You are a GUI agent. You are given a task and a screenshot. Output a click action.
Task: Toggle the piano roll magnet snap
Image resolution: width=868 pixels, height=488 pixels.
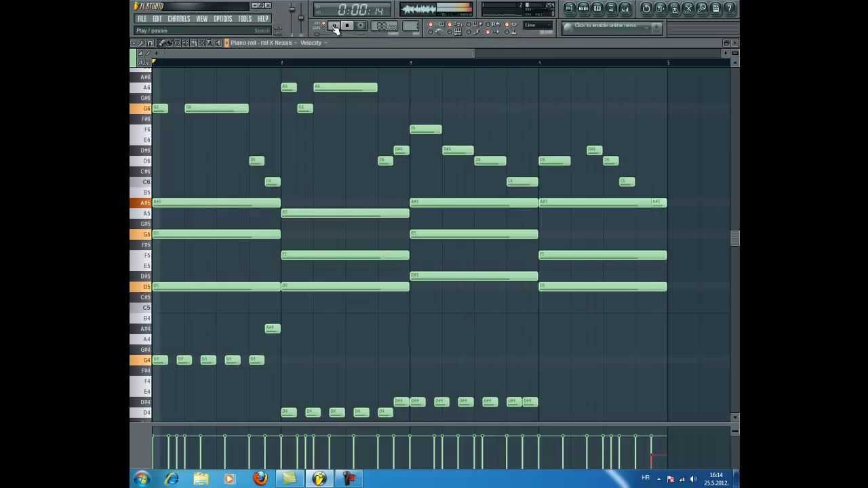click(x=150, y=43)
